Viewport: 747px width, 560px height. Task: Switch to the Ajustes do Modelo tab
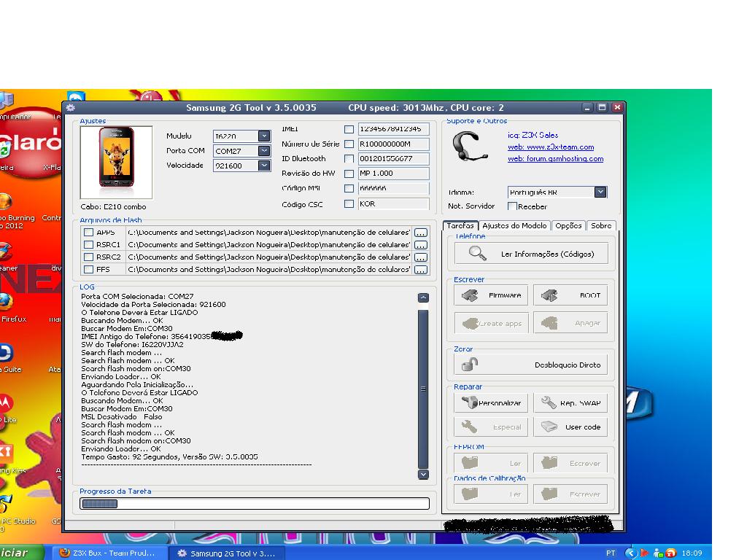(x=514, y=226)
